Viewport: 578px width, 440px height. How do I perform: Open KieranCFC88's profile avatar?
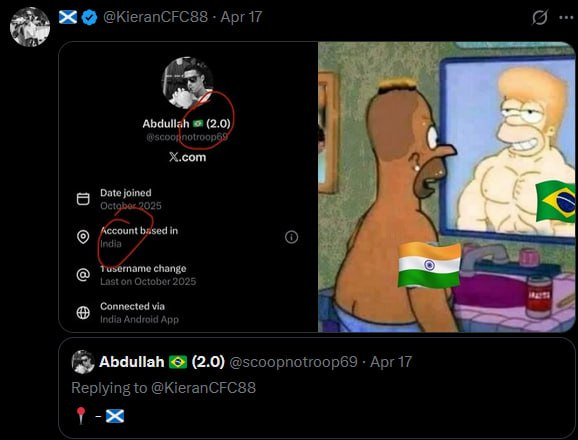(30, 27)
